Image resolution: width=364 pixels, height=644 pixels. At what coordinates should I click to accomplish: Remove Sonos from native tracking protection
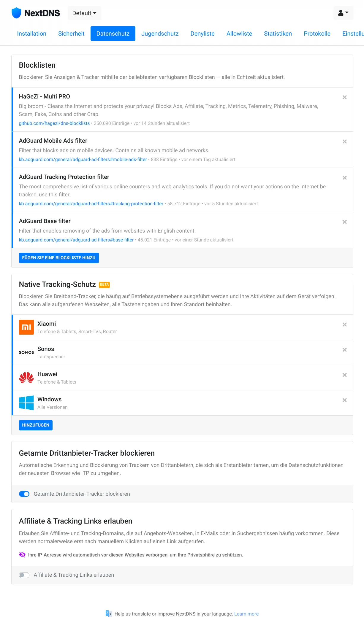[x=344, y=350]
